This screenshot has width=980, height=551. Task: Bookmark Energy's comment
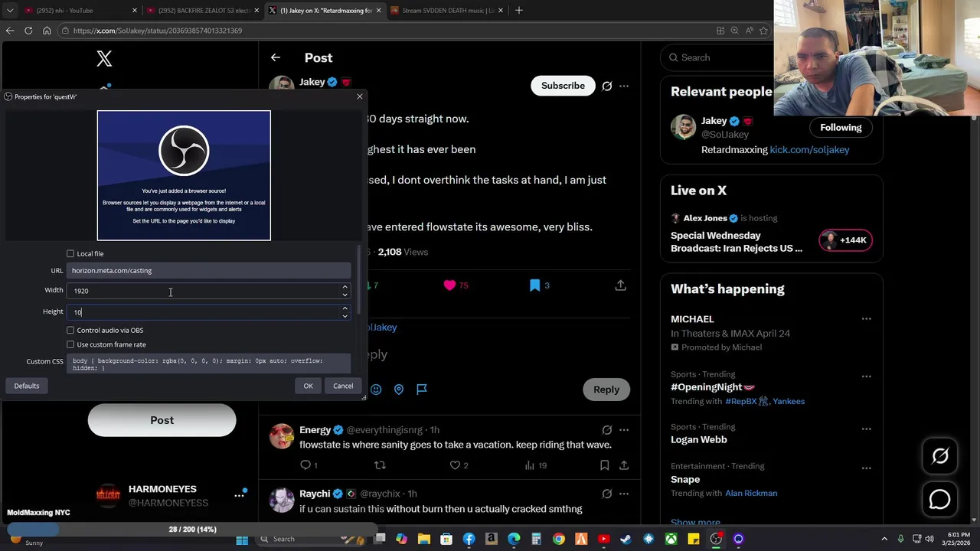pyautogui.click(x=604, y=465)
